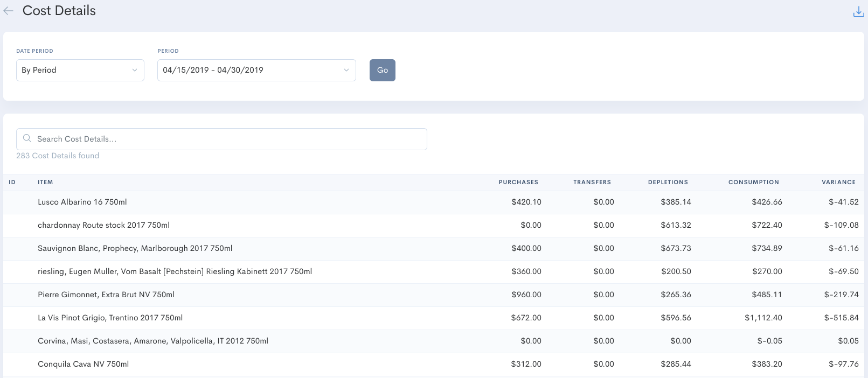Select Pierre Gimonnet, Extra Brut NV item
The image size is (868, 378).
[x=106, y=295]
